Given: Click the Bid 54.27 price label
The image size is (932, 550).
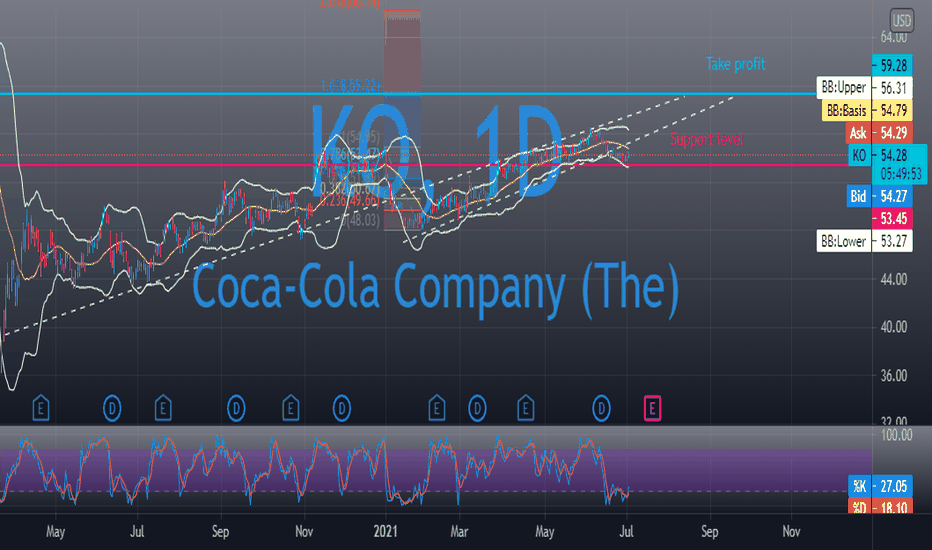Looking at the screenshot, I should coord(880,196).
